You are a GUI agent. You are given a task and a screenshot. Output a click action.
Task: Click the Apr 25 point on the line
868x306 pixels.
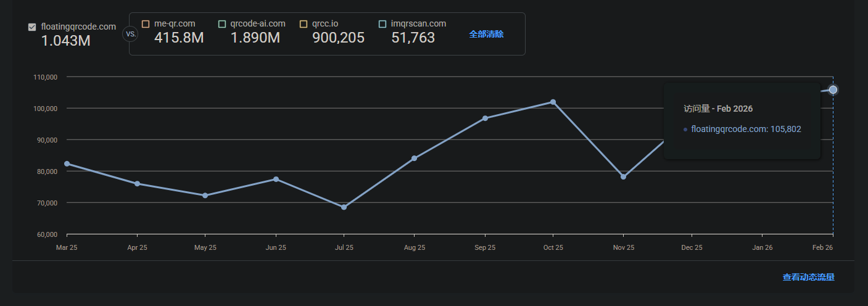137,184
